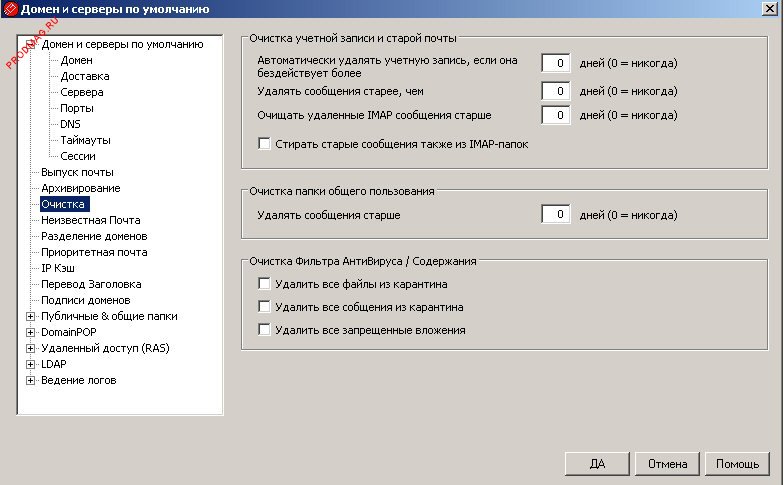The height and width of the screenshot is (485, 784).
Task: Check 'Удалить все файлы из карантина'
Action: [x=265, y=284]
